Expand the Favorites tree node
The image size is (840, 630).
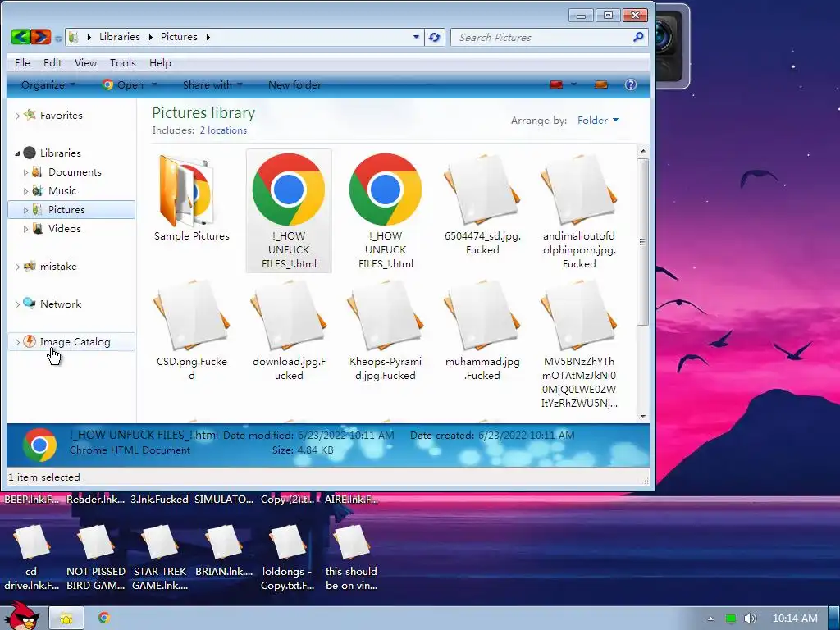pos(17,116)
